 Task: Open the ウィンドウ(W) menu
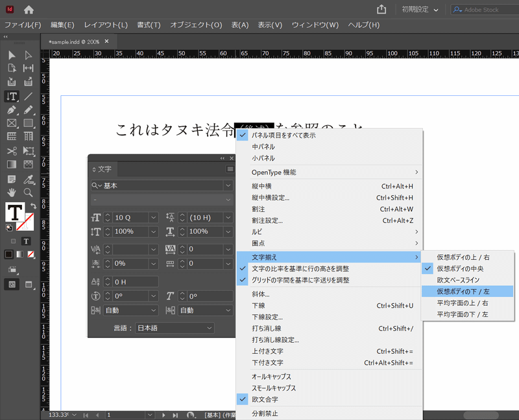[x=315, y=25]
